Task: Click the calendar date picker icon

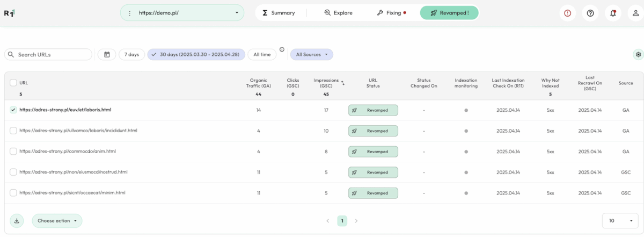Action: click(x=107, y=54)
